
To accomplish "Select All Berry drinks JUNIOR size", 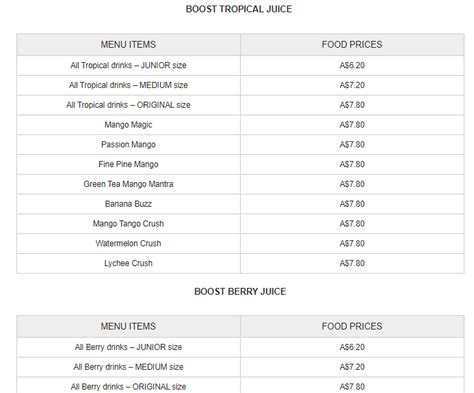I will pos(128,347).
